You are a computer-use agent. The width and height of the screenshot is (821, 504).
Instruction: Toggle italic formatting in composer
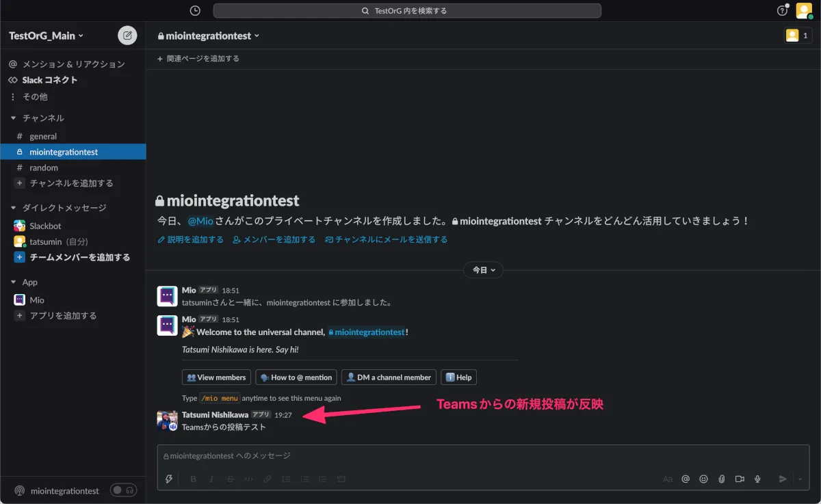tap(211, 479)
